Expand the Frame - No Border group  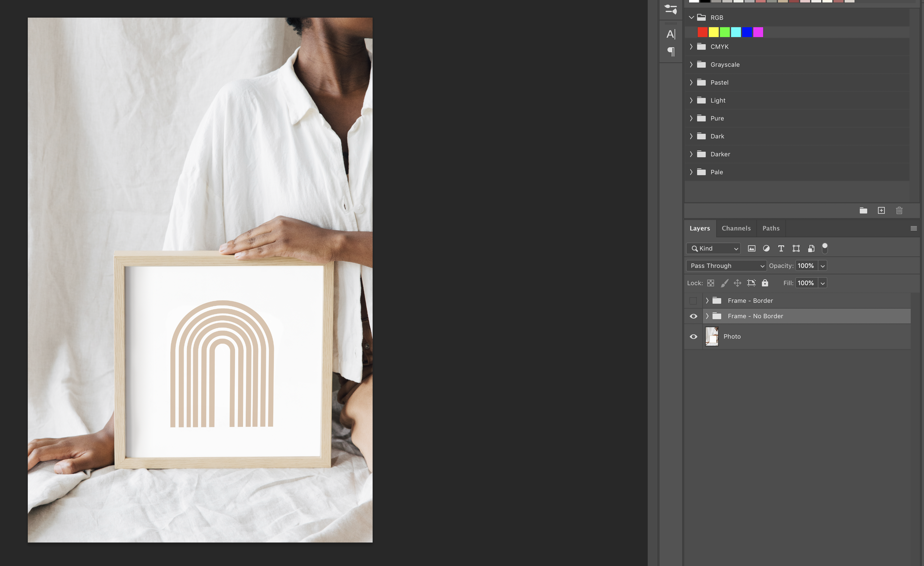pyautogui.click(x=707, y=316)
